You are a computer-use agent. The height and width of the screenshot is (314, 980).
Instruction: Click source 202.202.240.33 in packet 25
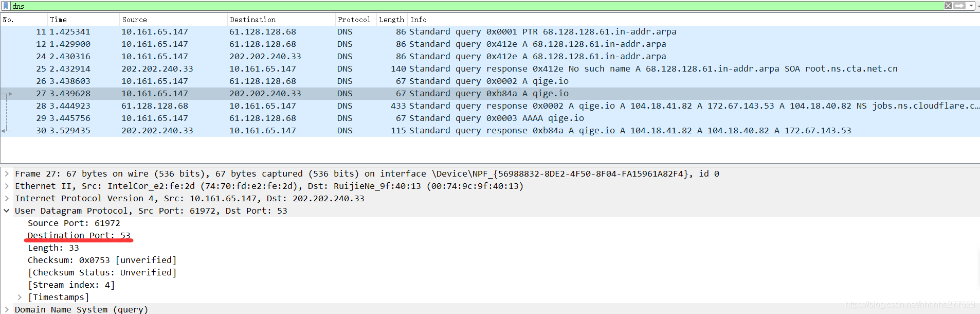coord(157,69)
